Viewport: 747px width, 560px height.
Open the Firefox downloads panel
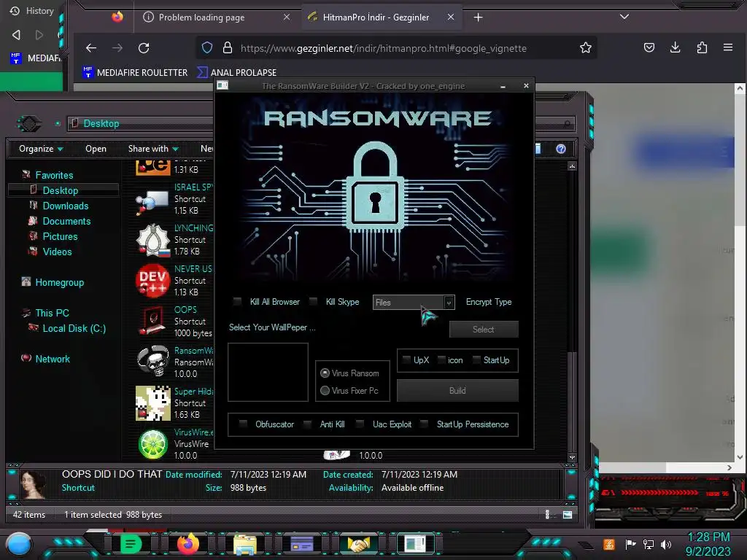tap(675, 47)
